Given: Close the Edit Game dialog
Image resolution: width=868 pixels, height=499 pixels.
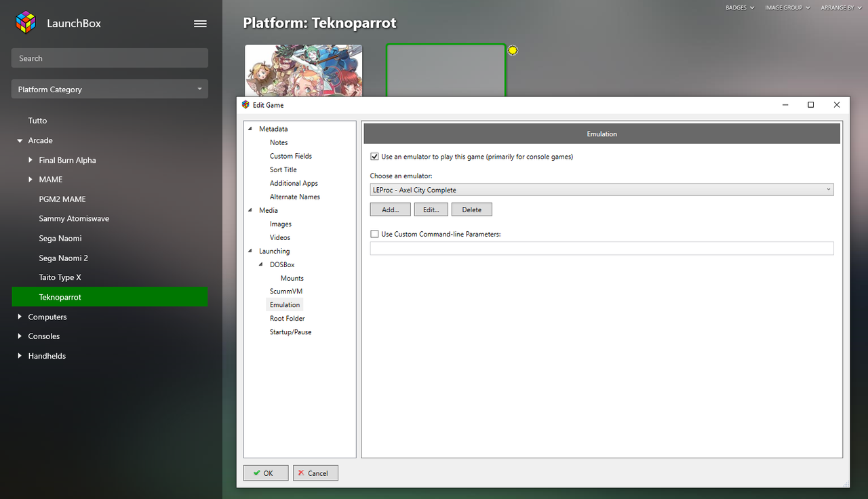Looking at the screenshot, I should [837, 105].
